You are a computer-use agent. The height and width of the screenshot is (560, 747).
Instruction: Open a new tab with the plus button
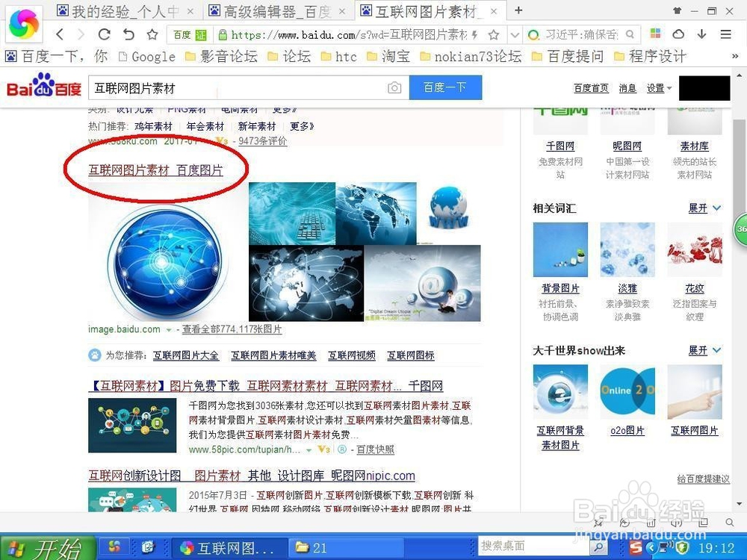click(x=519, y=10)
